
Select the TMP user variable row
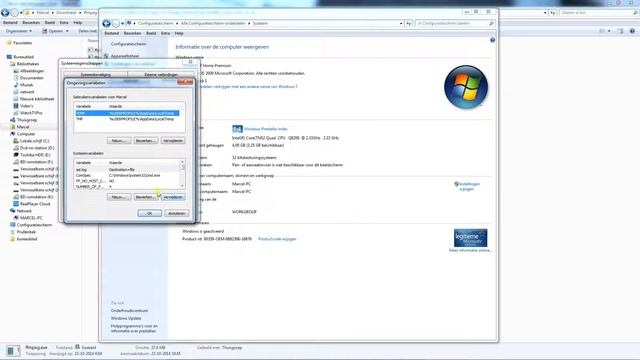127,119
